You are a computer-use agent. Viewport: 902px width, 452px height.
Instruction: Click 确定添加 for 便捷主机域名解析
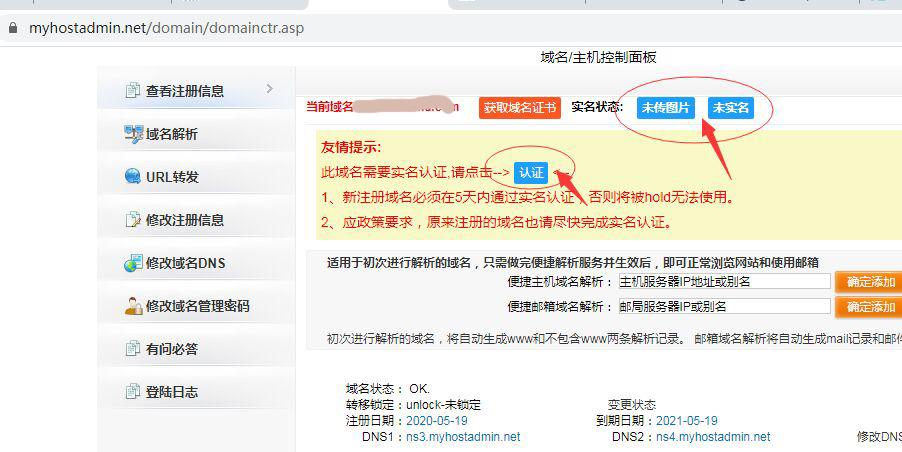click(870, 282)
